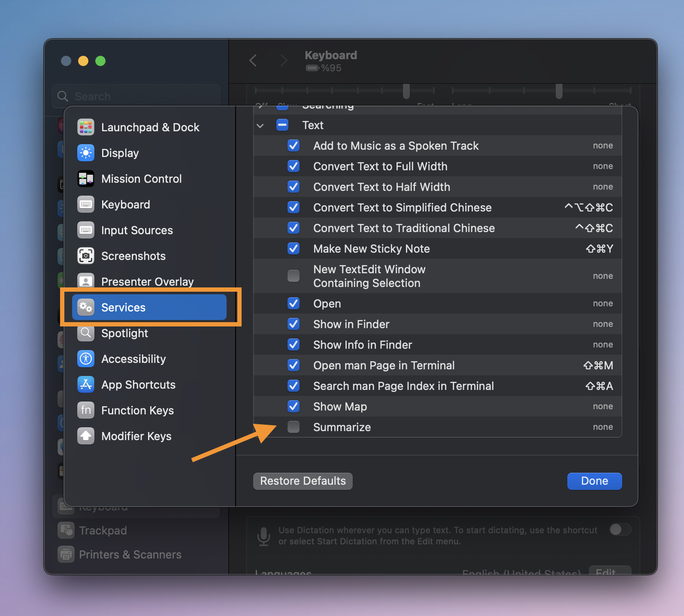Uncheck Convert Text to Full Width

294,166
